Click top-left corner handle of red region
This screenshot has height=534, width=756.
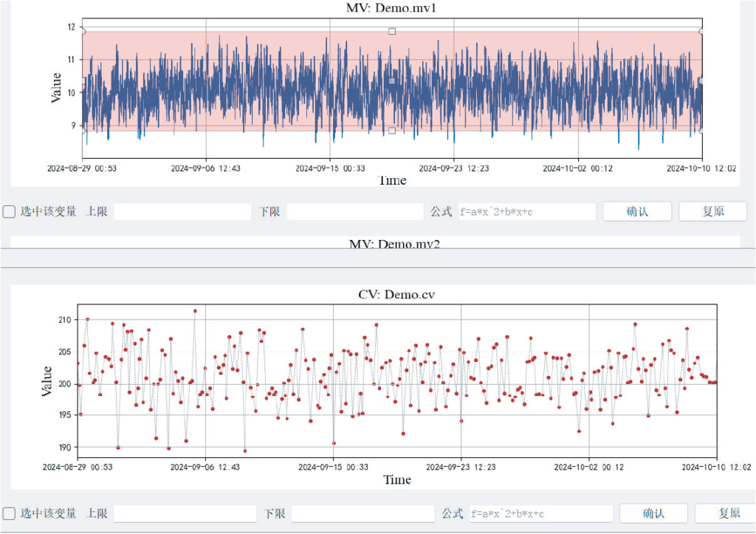click(x=83, y=31)
